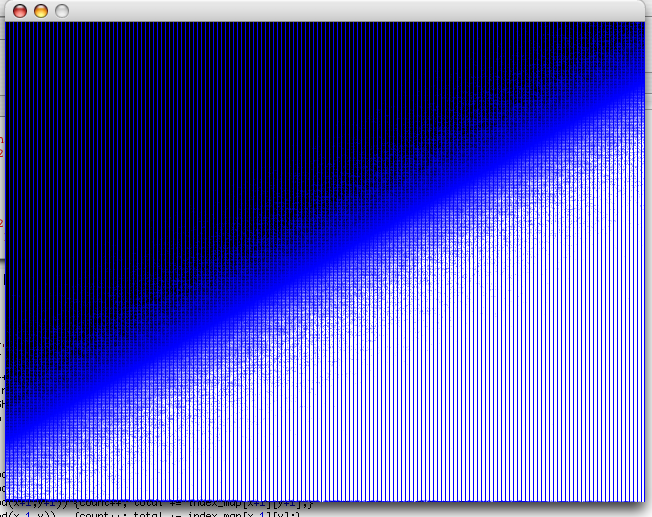Minimize the window with the yellow button
652x517 pixels.
[x=41, y=11]
